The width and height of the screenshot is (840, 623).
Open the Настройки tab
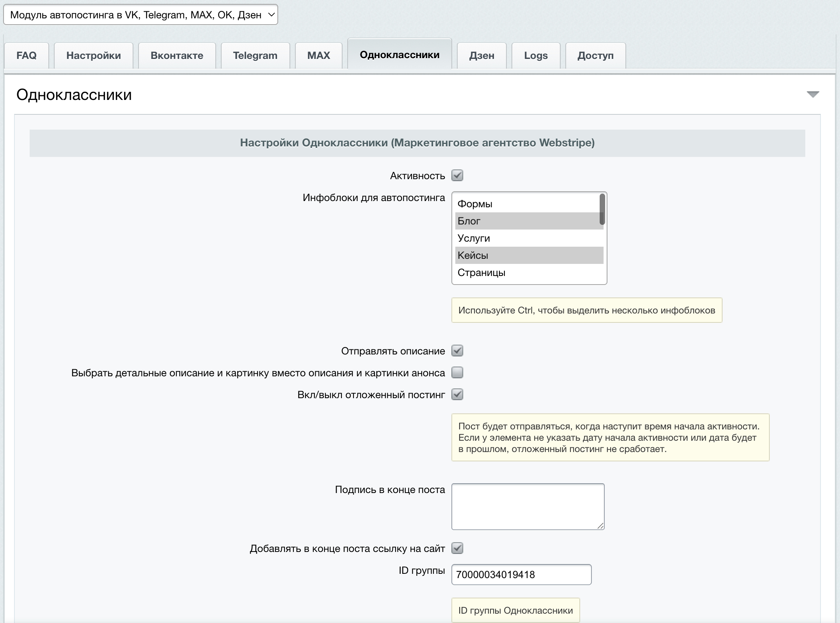pyautogui.click(x=94, y=55)
